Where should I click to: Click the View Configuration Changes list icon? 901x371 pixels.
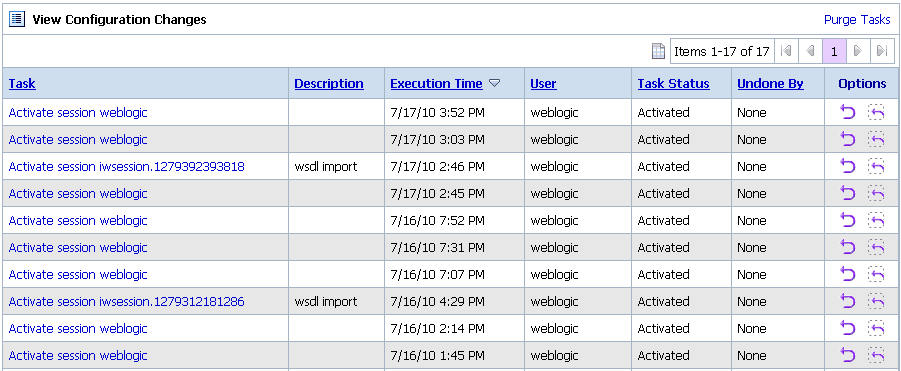click(17, 19)
